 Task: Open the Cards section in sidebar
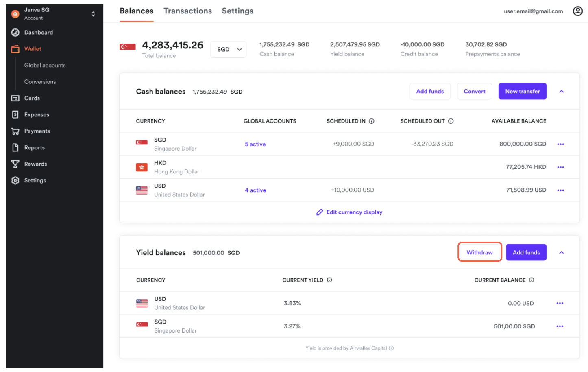32,98
